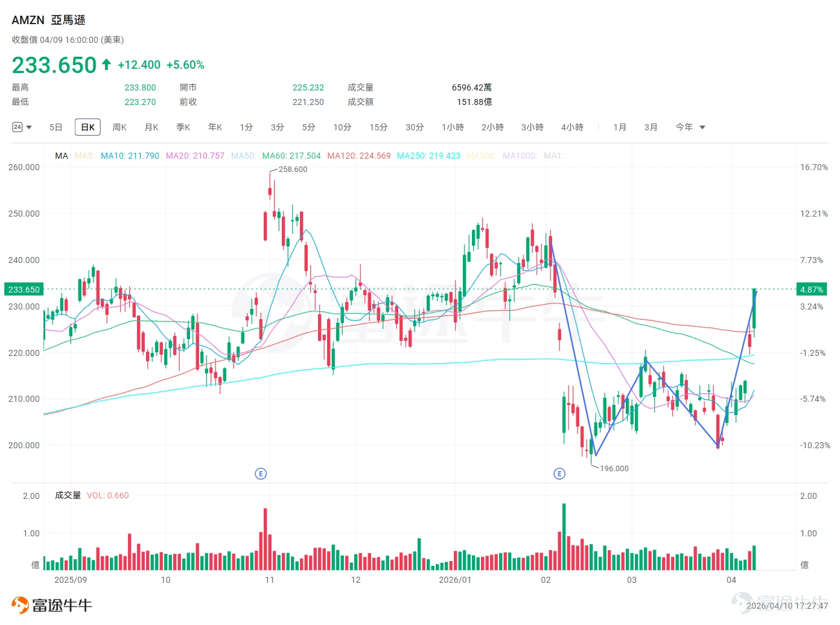Select the 5日 chart tab
Screen dimensions: 840x625
pyautogui.click(x=56, y=127)
